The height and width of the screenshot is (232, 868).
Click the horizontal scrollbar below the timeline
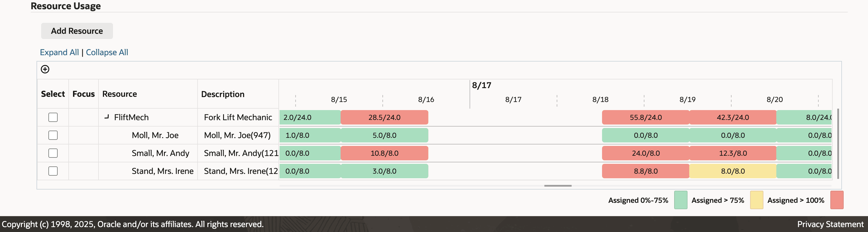(x=558, y=185)
